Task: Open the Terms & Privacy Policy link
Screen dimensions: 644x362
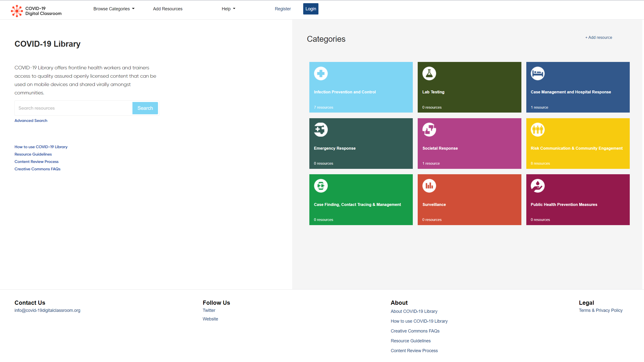Action: click(x=600, y=310)
